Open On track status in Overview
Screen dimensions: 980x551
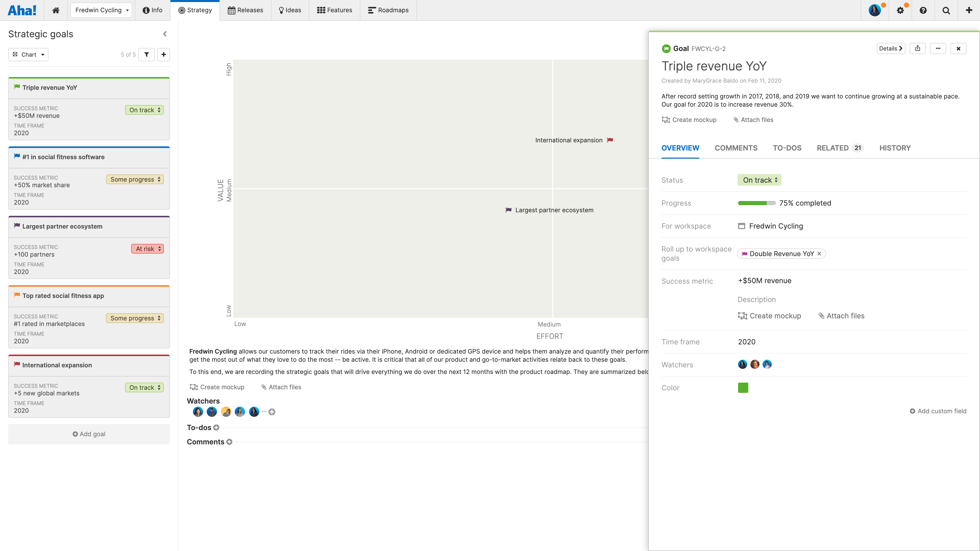[x=759, y=180]
